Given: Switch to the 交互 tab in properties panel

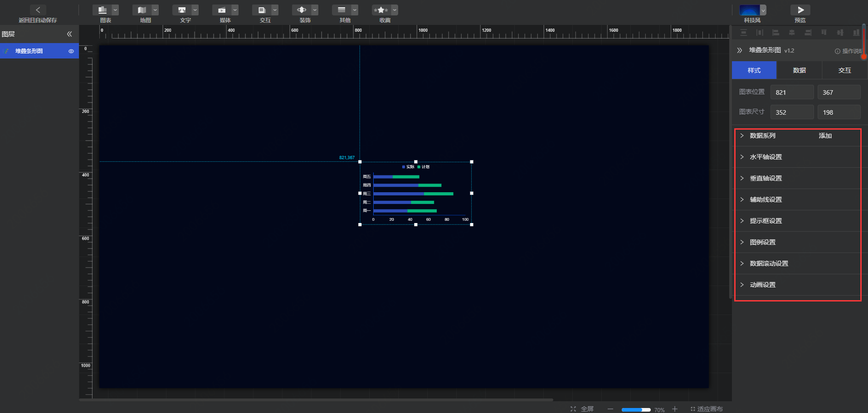Looking at the screenshot, I should [844, 70].
